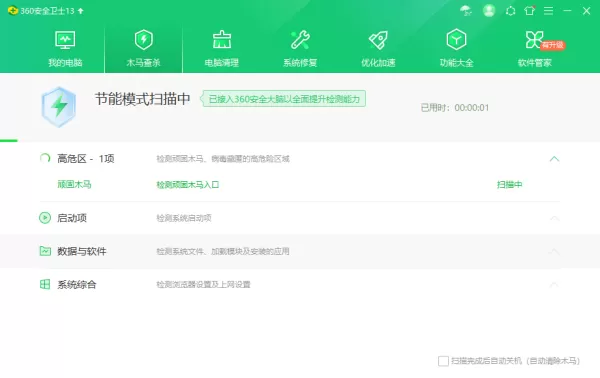Open the main hamburger menu

click(548, 11)
